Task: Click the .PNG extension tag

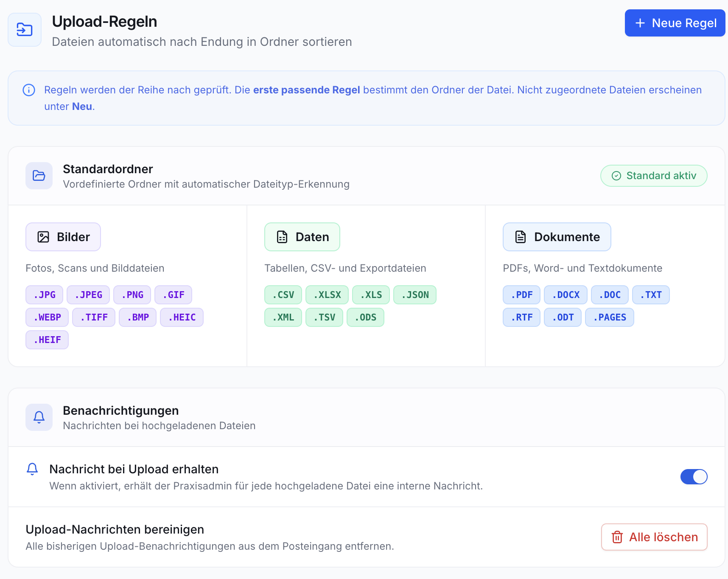Action: (132, 295)
